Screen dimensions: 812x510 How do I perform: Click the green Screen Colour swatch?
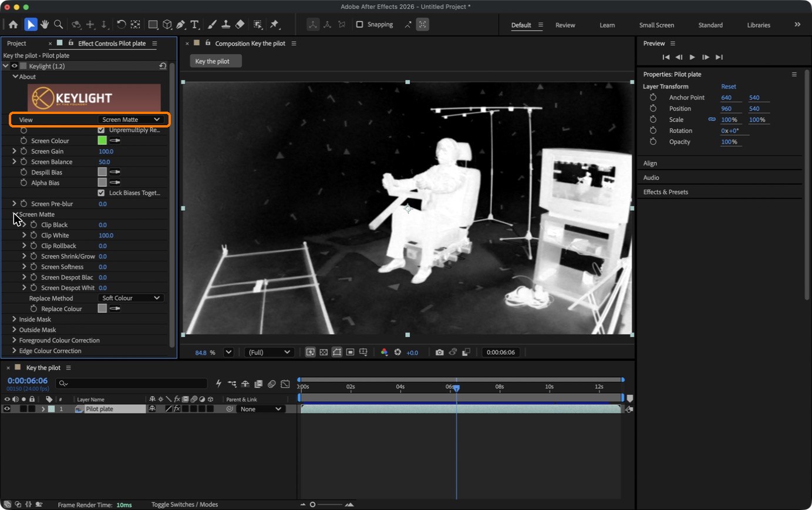click(102, 141)
